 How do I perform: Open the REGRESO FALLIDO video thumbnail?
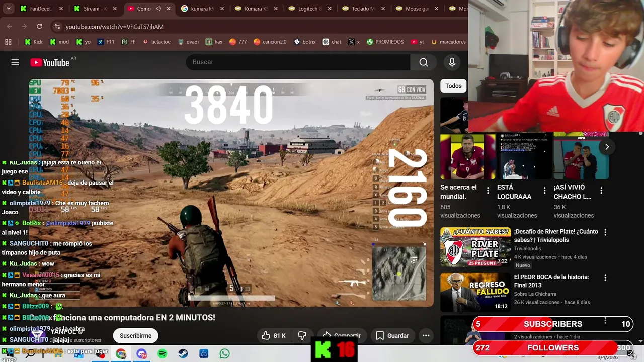475,292
